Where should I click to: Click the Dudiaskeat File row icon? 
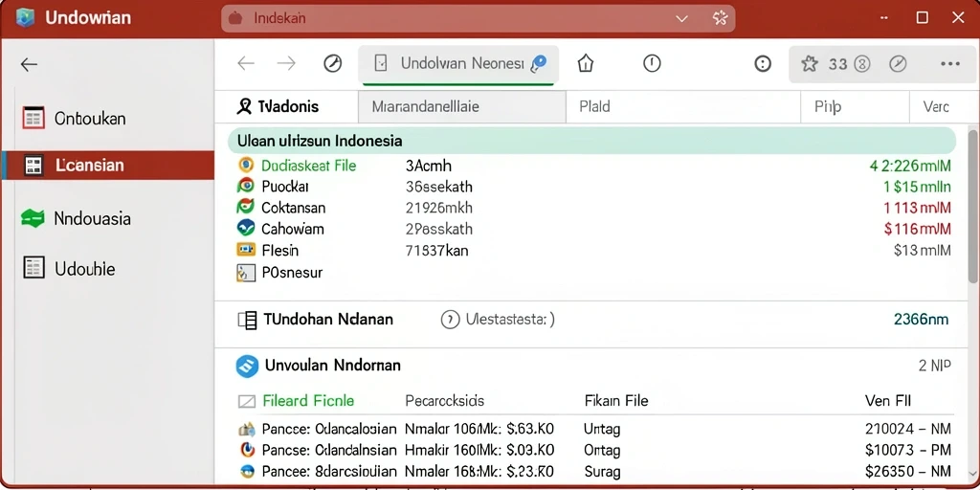point(246,165)
